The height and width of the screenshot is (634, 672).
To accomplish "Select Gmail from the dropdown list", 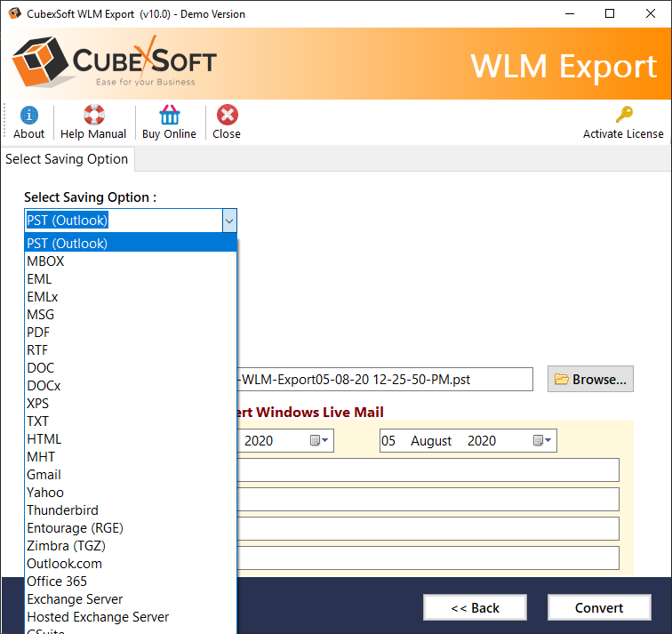I will 44,475.
